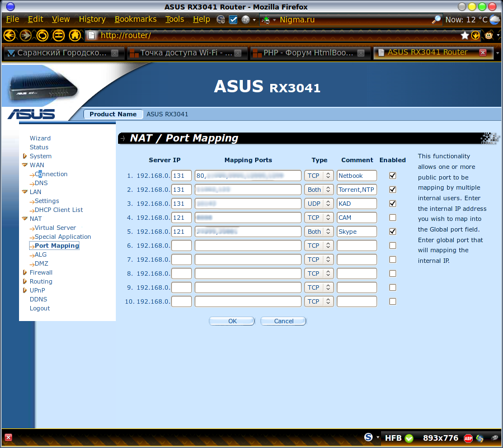The image size is (503, 448).
Task: Uncheck Enabled for the KAD row
Action: pos(393,204)
